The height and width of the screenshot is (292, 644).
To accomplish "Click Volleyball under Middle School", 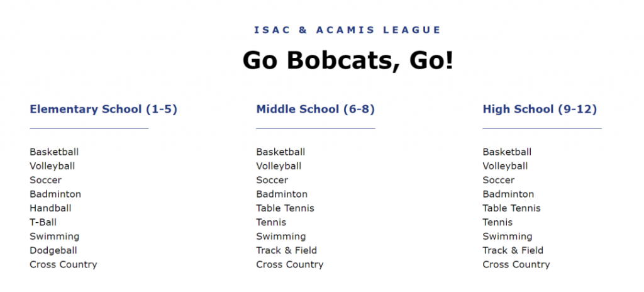I will tap(279, 166).
